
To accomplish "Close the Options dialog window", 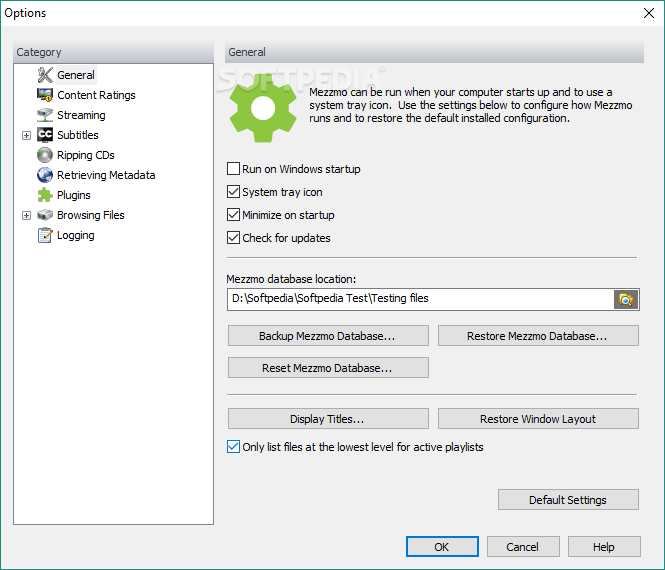I will [x=648, y=13].
